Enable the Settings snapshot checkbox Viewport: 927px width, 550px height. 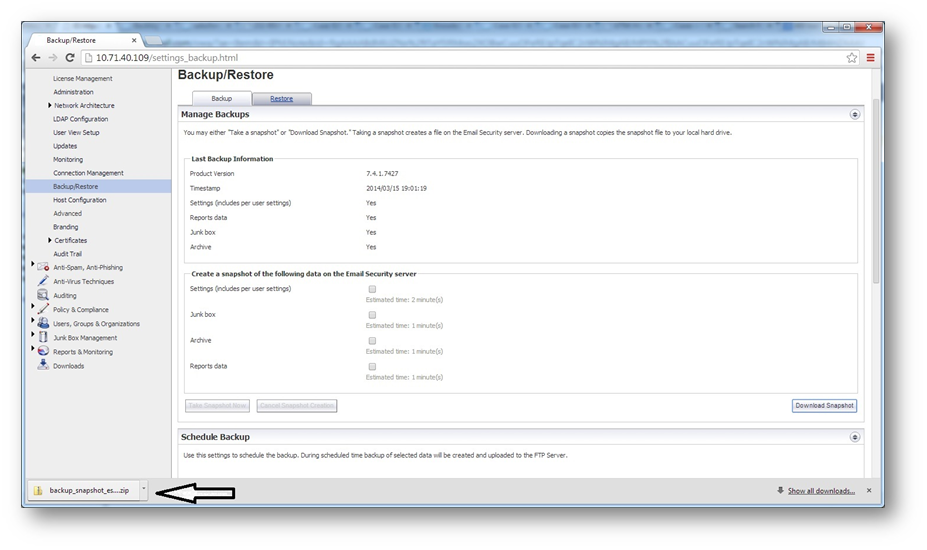point(372,289)
